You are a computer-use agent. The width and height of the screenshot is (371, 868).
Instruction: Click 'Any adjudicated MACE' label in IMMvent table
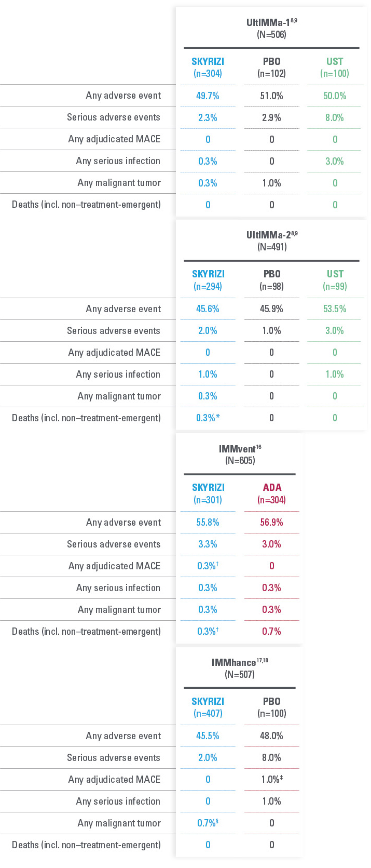point(115,566)
